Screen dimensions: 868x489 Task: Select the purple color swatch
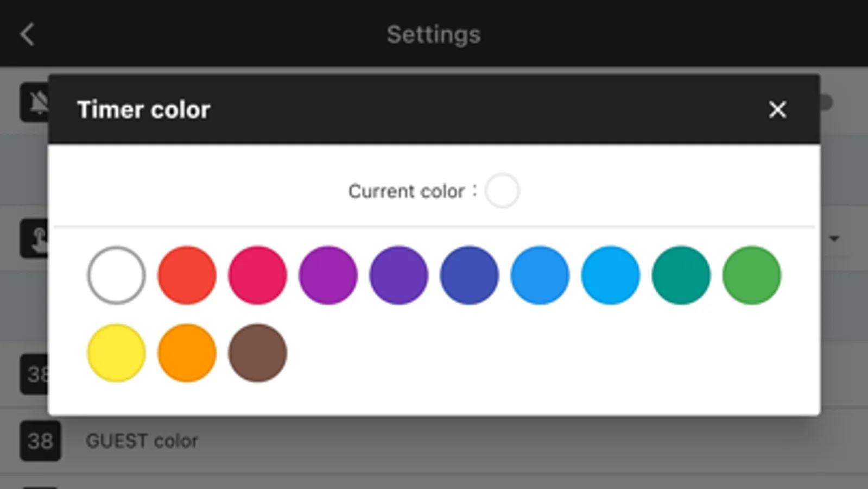[328, 275]
